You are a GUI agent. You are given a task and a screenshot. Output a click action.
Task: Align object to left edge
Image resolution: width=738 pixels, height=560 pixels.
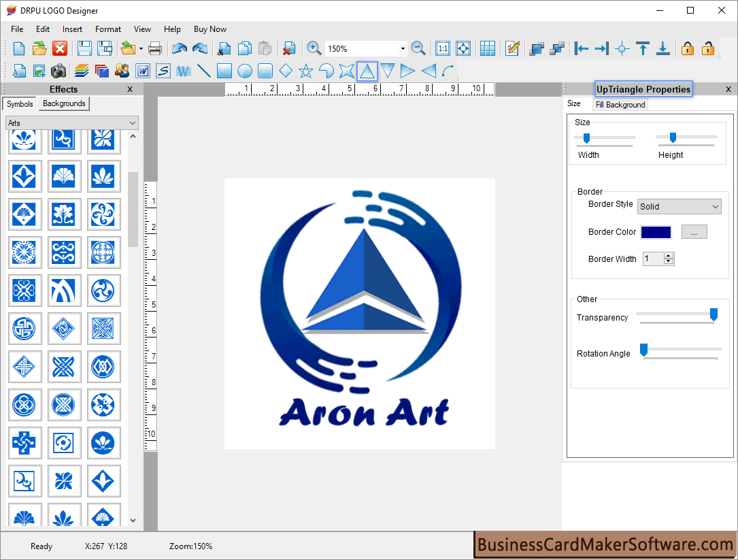[582, 48]
